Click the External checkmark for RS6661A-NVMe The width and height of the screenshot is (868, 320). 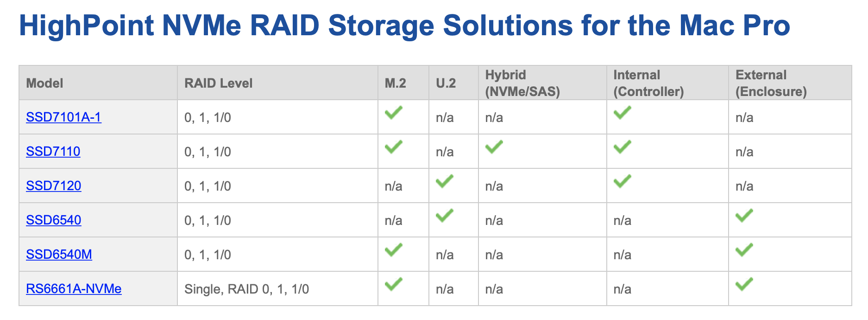[x=744, y=284]
